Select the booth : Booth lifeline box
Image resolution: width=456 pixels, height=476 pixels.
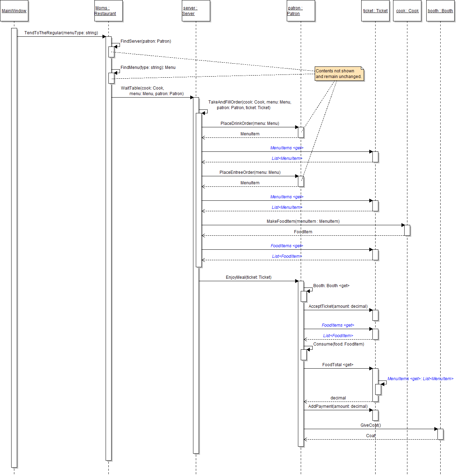tap(440, 11)
